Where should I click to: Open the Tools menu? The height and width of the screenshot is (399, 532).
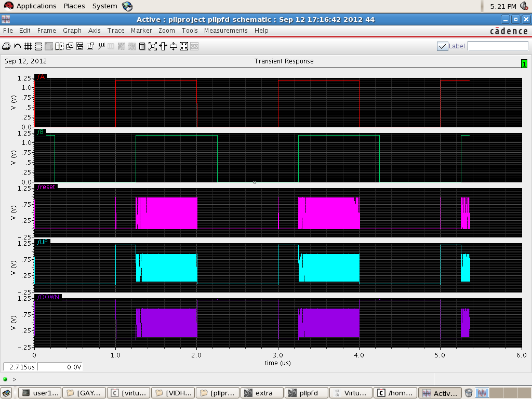tap(190, 31)
